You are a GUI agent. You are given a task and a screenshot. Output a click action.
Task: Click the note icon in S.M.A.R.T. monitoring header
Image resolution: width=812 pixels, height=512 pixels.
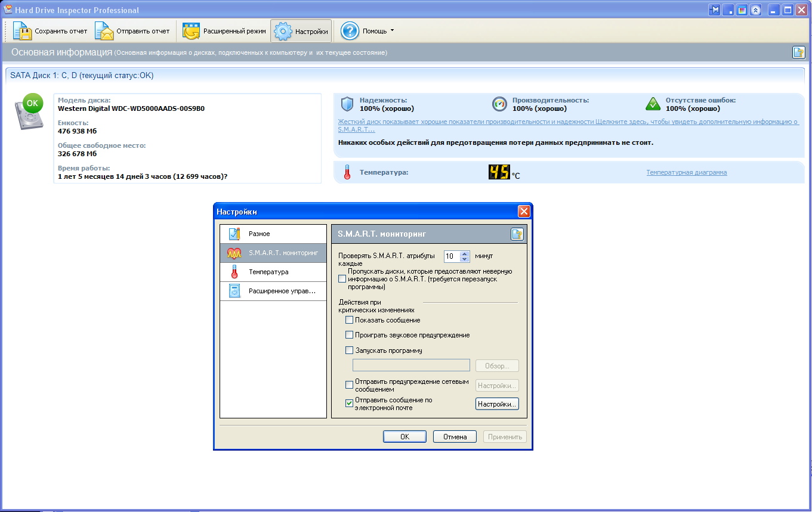coord(517,234)
